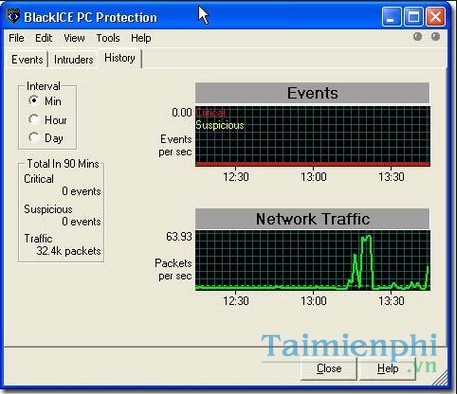Click the yellow Suspicious legend label

pyautogui.click(x=220, y=125)
